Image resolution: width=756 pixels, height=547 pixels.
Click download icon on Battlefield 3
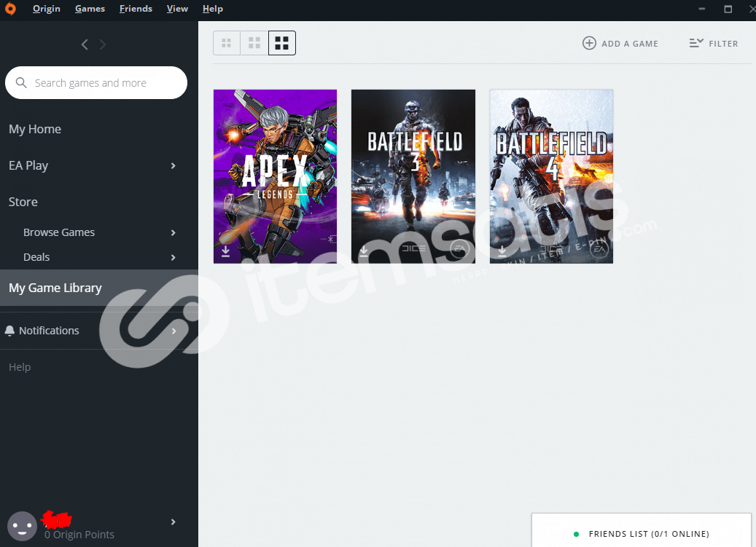pyautogui.click(x=364, y=251)
